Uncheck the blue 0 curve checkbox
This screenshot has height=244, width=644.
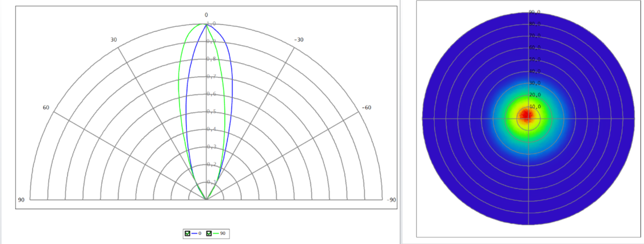pos(187,233)
